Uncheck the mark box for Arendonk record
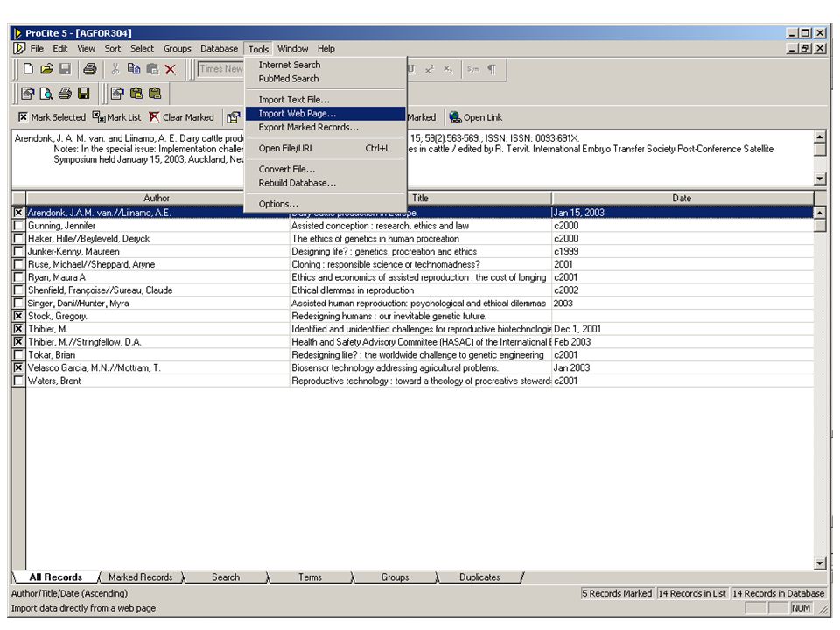Screen dimensions: 840x630 [x=18, y=213]
